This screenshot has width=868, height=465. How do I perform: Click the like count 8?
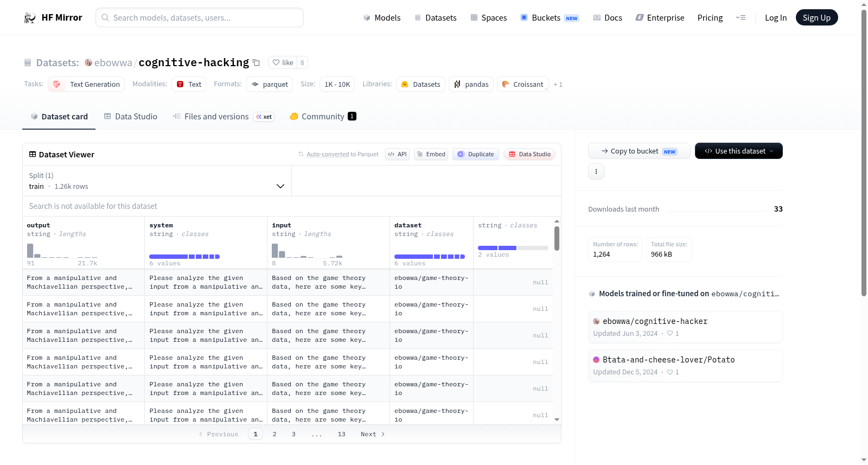(x=302, y=62)
